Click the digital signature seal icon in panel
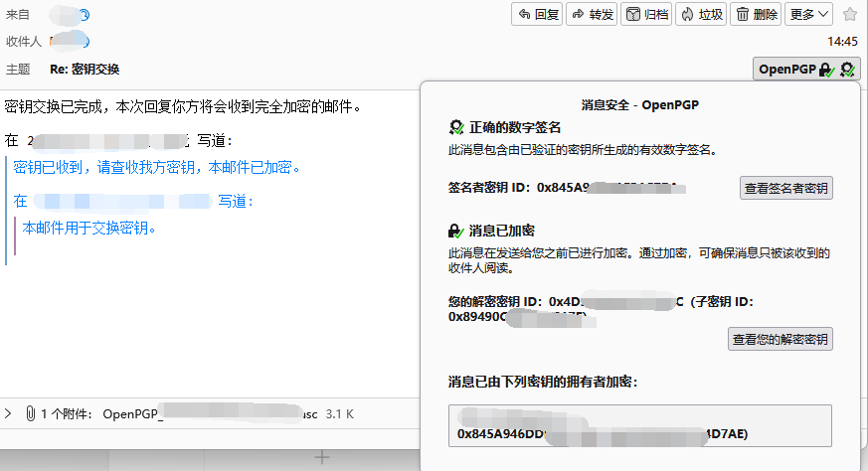 pyautogui.click(x=456, y=128)
